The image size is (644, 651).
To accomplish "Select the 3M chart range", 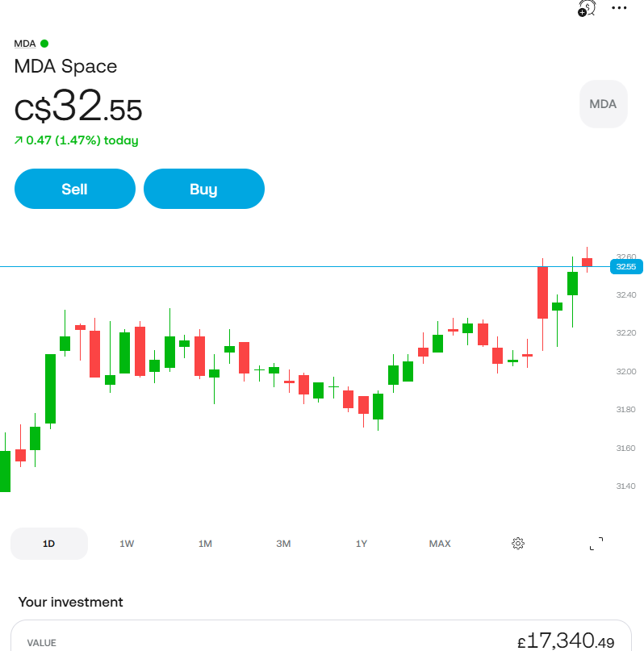I will pyautogui.click(x=283, y=544).
